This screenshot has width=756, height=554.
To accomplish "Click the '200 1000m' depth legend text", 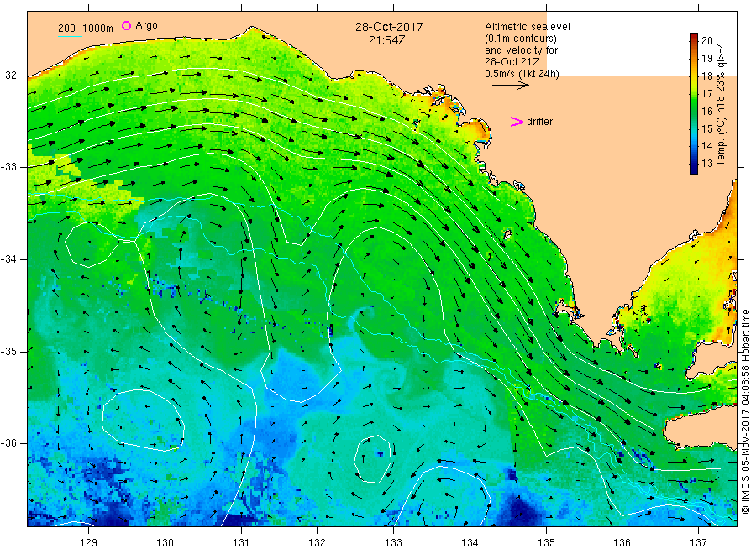I will [x=86, y=29].
